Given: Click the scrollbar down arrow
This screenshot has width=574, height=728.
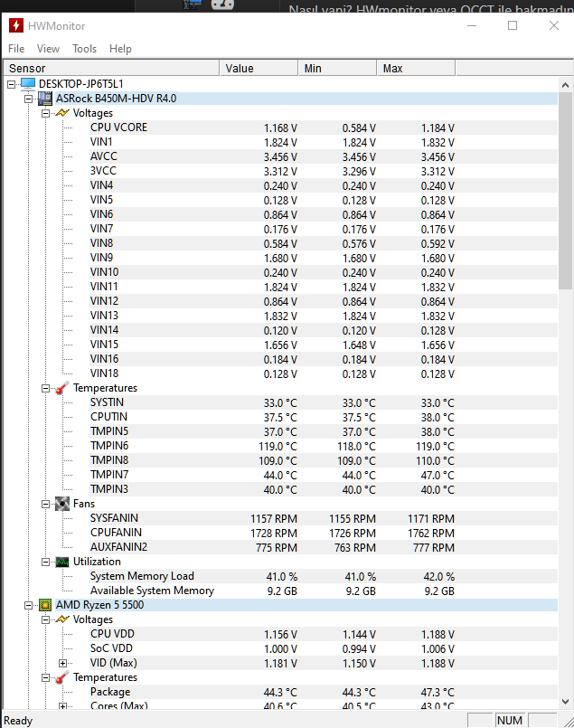Looking at the screenshot, I should click(x=565, y=702).
